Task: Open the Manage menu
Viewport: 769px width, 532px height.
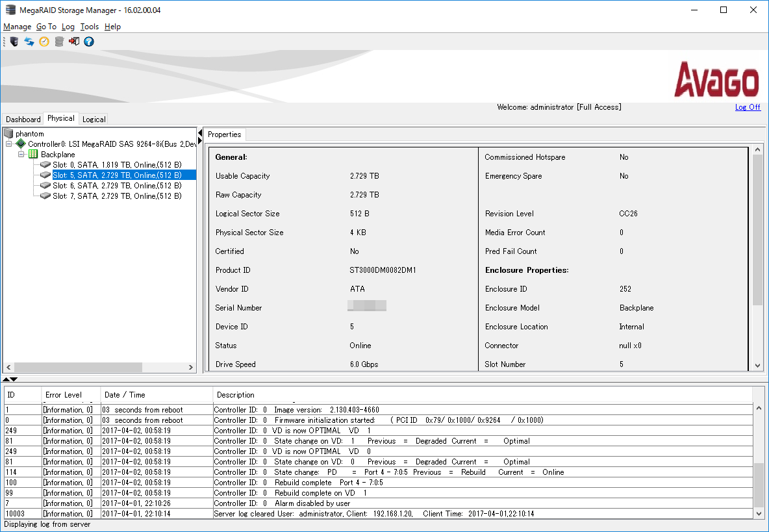Action: [x=17, y=27]
